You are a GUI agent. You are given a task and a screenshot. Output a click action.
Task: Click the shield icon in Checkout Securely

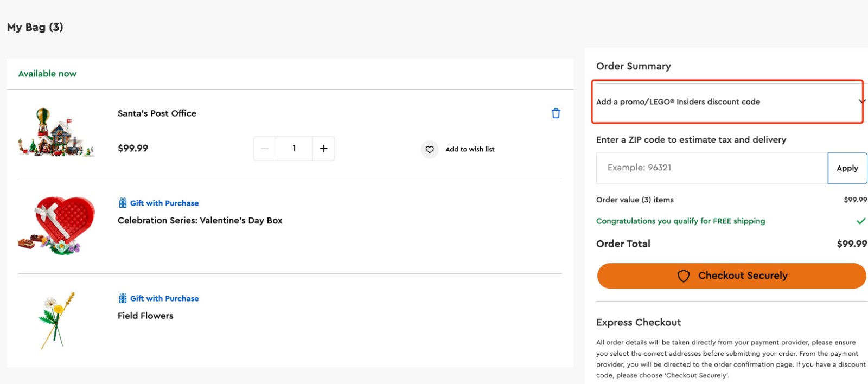pos(684,276)
